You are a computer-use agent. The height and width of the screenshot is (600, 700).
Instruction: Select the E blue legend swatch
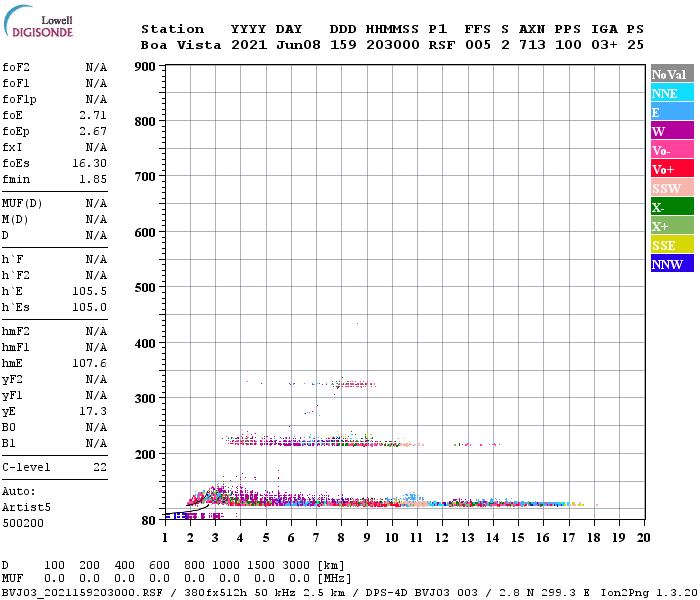(x=672, y=112)
